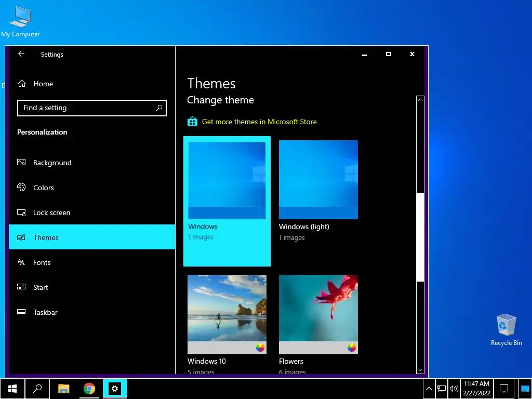
Task: Click the scrollbar up arrow
Action: tap(420, 100)
